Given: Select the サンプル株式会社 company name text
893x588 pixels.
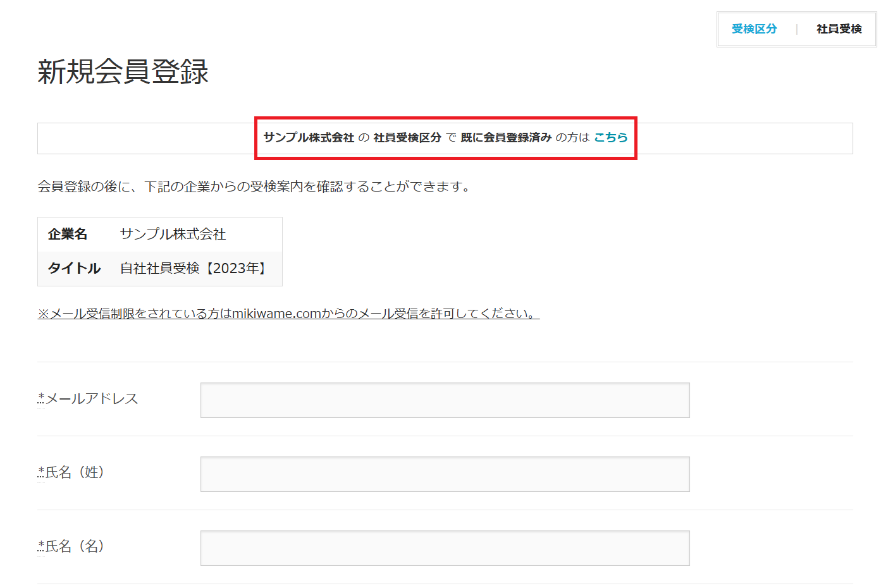Looking at the screenshot, I should click(174, 234).
